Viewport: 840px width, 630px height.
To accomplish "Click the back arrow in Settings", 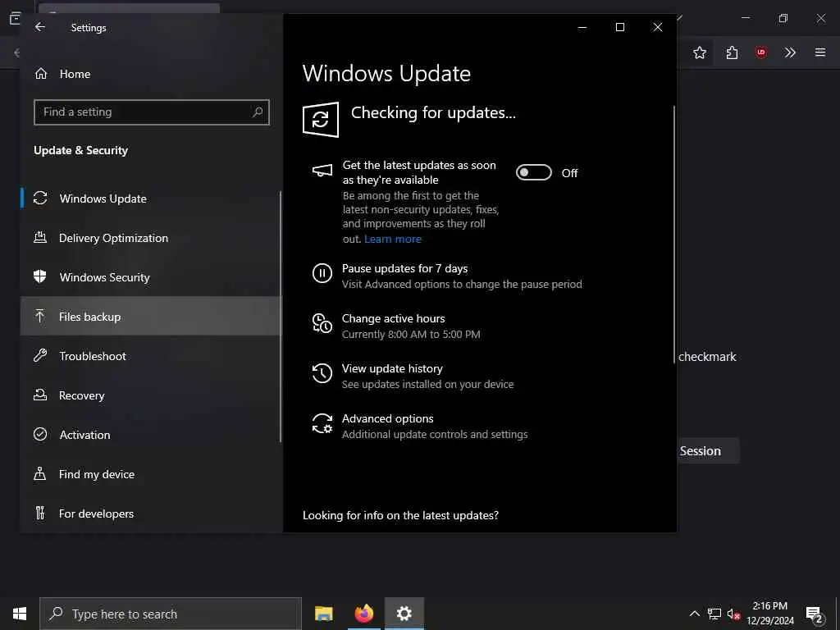I will point(40,27).
